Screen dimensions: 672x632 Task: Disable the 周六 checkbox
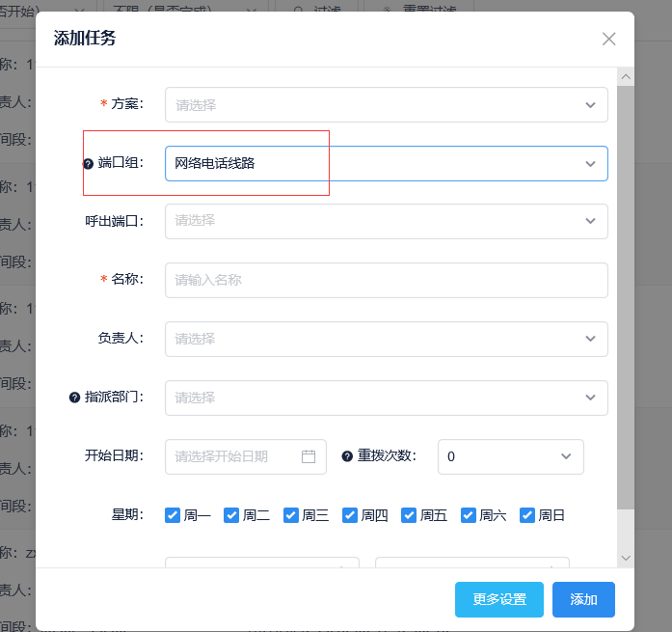(x=469, y=515)
